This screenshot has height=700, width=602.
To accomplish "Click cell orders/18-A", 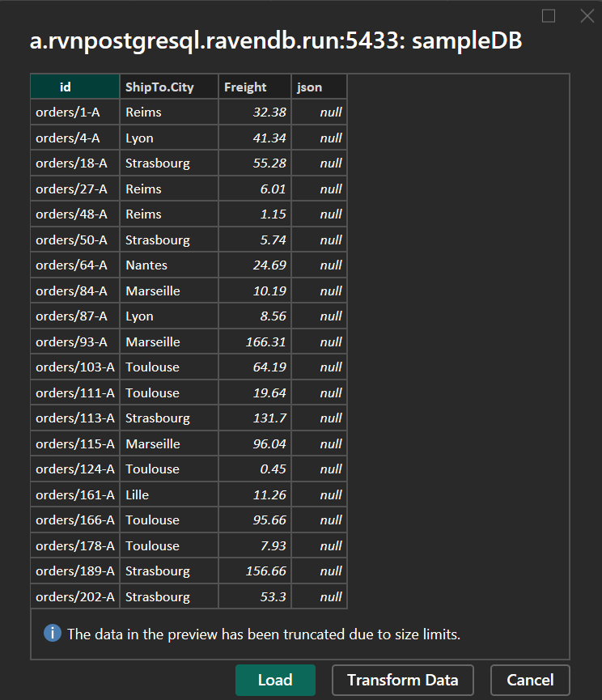I will [75, 163].
